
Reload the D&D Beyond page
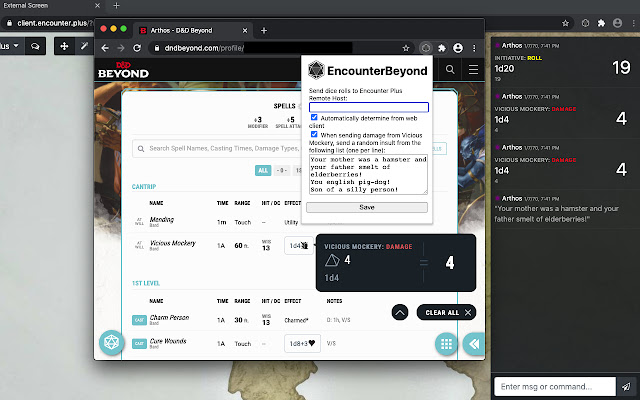pos(137,48)
